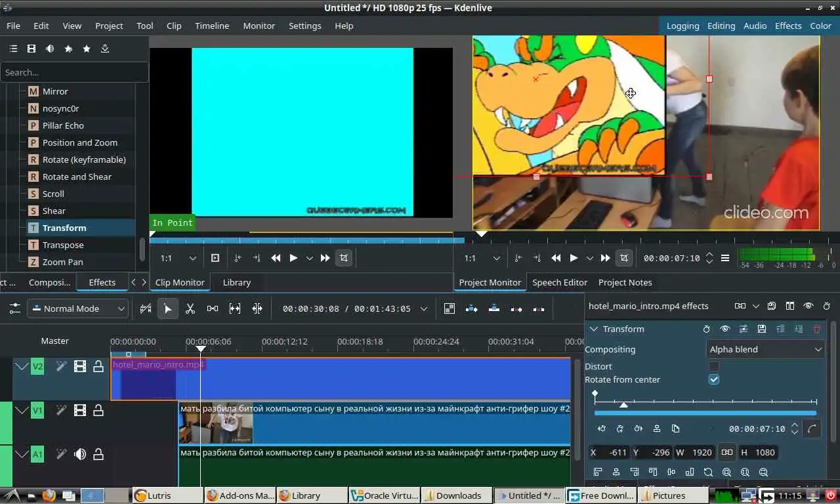The width and height of the screenshot is (840, 504).
Task: Mute the A1 audio track
Action: 80,453
